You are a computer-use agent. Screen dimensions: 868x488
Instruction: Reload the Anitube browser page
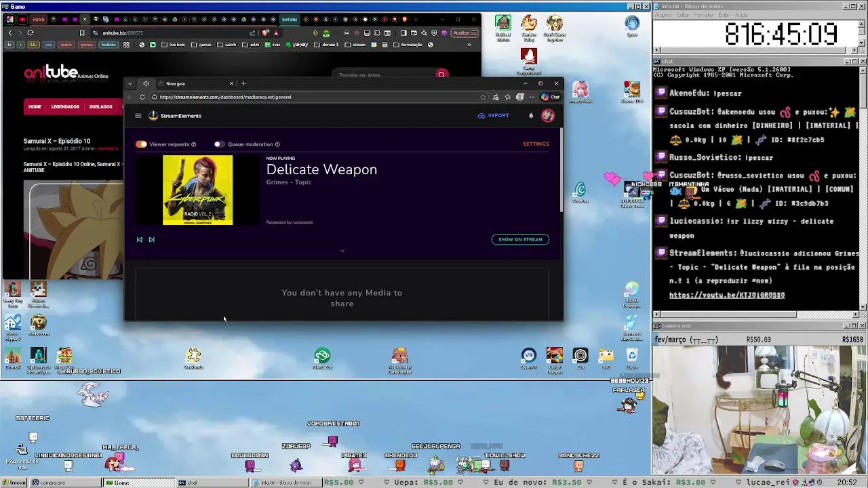point(30,33)
